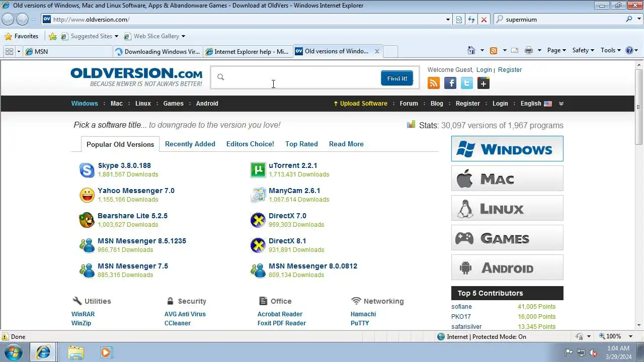Click the DirectX 8.1 icon
644x362 pixels.
click(258, 245)
